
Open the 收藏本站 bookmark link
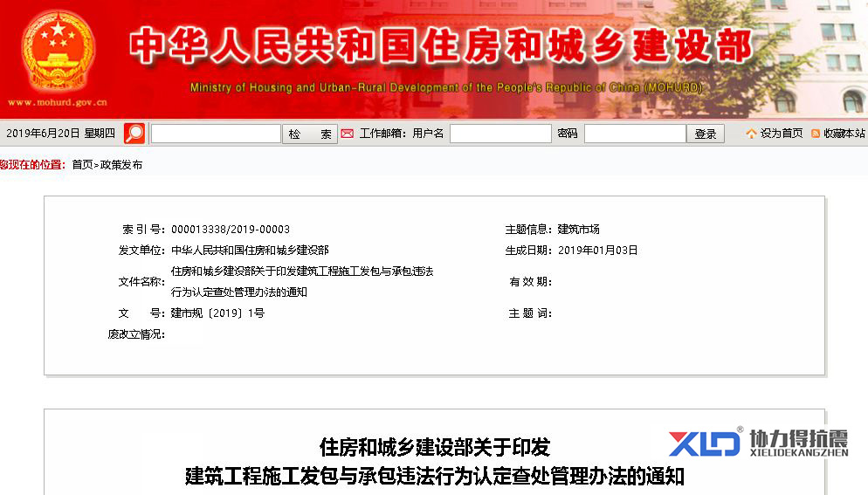(x=844, y=134)
